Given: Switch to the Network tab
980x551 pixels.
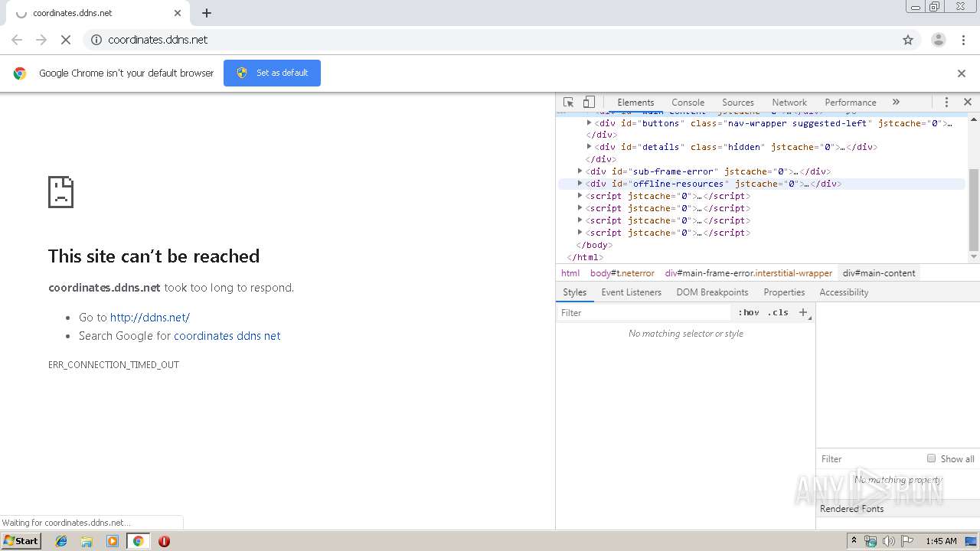Looking at the screenshot, I should point(789,103).
